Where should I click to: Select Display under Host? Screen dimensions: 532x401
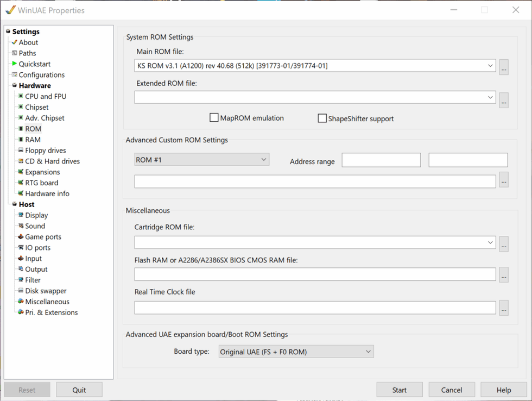click(36, 215)
